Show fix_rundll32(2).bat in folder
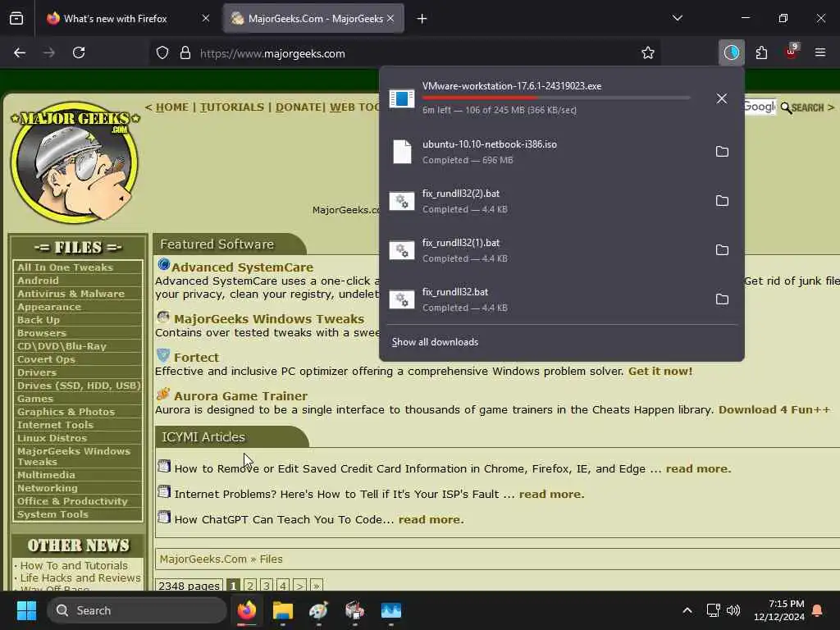 722,201
